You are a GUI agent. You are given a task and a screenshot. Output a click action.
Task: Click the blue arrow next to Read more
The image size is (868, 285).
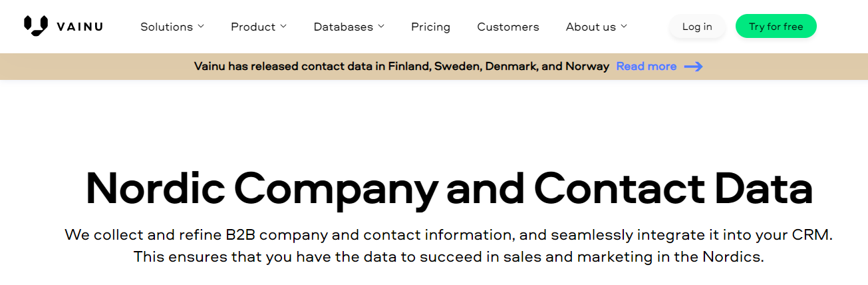[x=694, y=67]
